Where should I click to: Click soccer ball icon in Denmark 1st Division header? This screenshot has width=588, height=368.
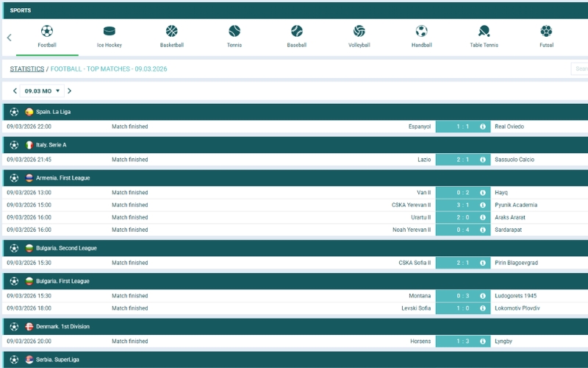pyautogui.click(x=14, y=327)
